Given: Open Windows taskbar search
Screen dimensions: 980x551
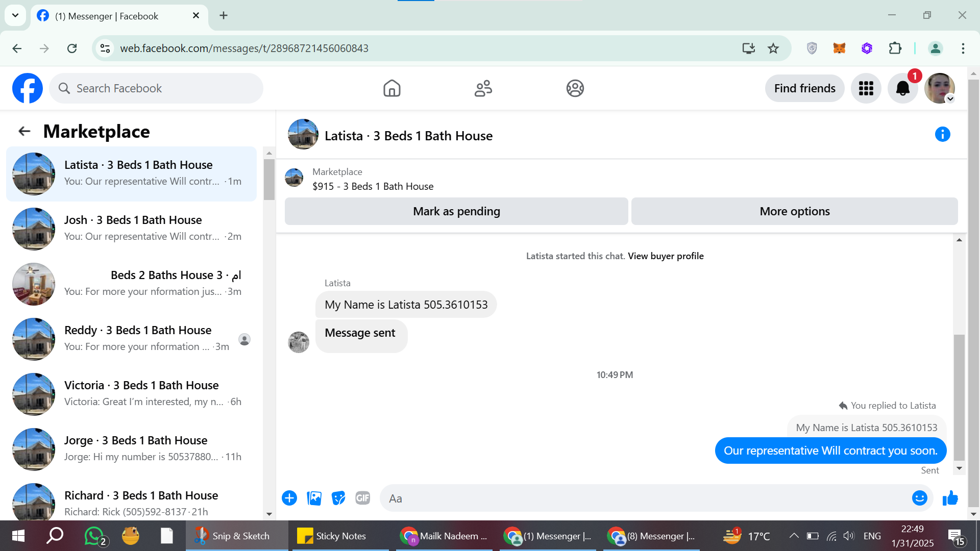Looking at the screenshot, I should click(x=55, y=536).
